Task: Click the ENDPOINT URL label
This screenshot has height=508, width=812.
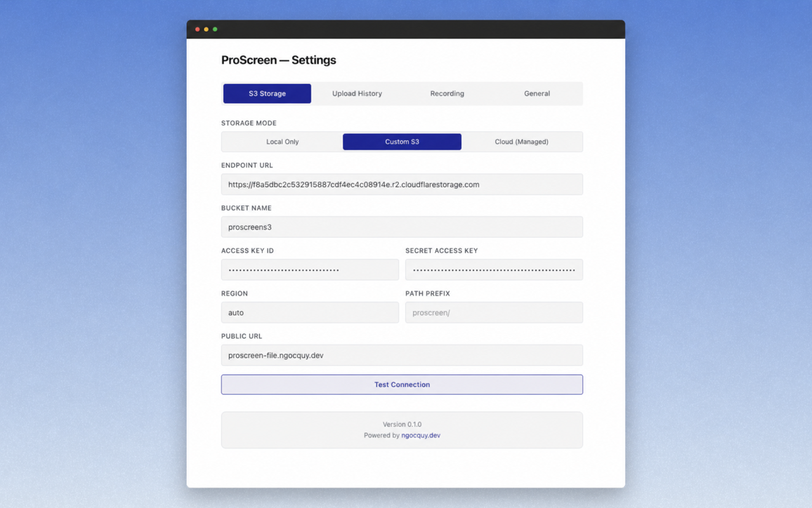Action: 247,165
